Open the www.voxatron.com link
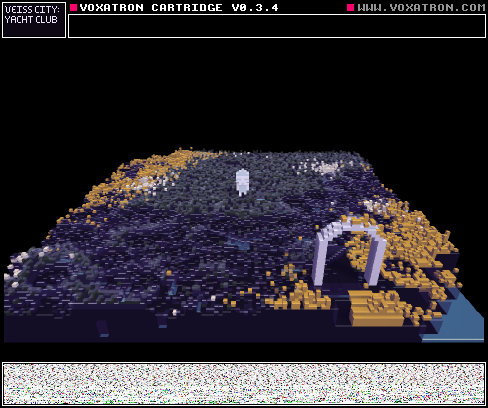Image resolution: width=488 pixels, height=408 pixels. tap(421, 8)
